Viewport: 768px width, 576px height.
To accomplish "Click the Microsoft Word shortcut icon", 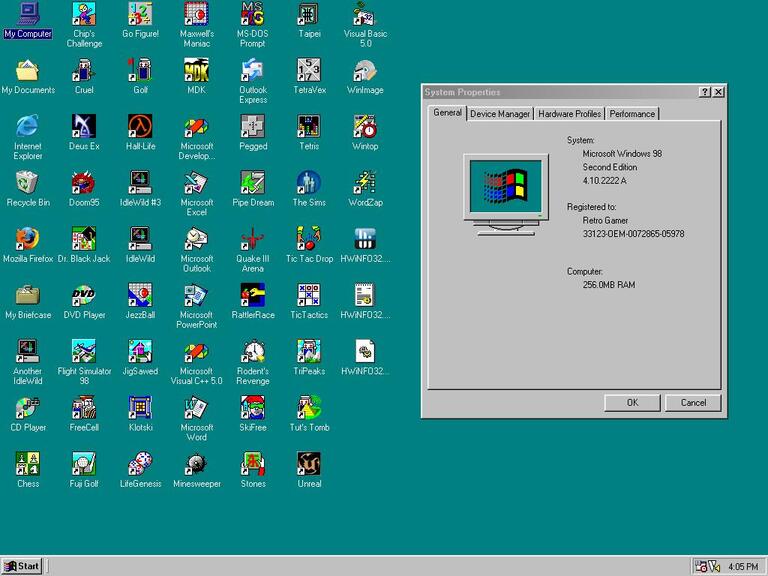I will [197, 408].
